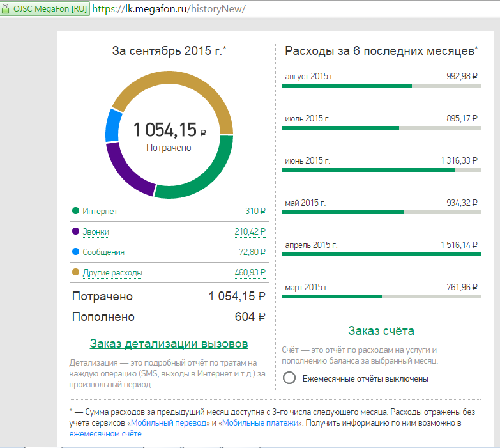This screenshot has height=448, width=500.
Task: Click the green padlock security icon
Action: tap(5, 8)
